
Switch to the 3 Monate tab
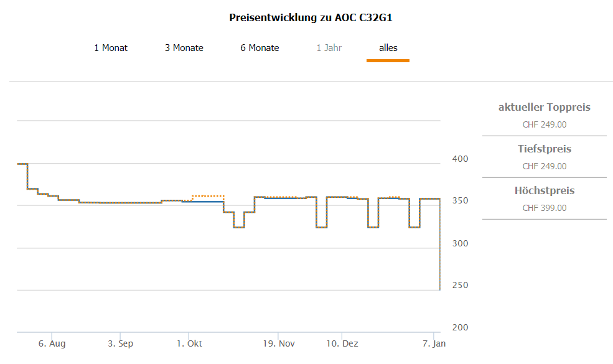[184, 48]
